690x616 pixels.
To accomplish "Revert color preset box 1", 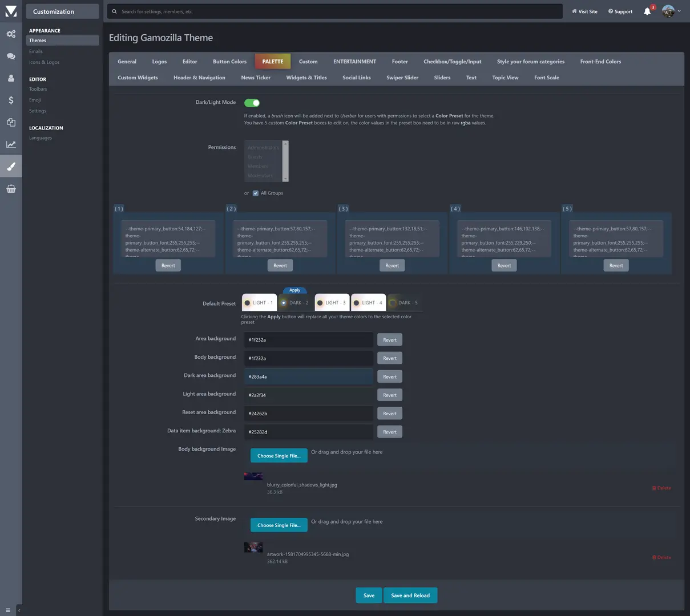I will click(168, 265).
